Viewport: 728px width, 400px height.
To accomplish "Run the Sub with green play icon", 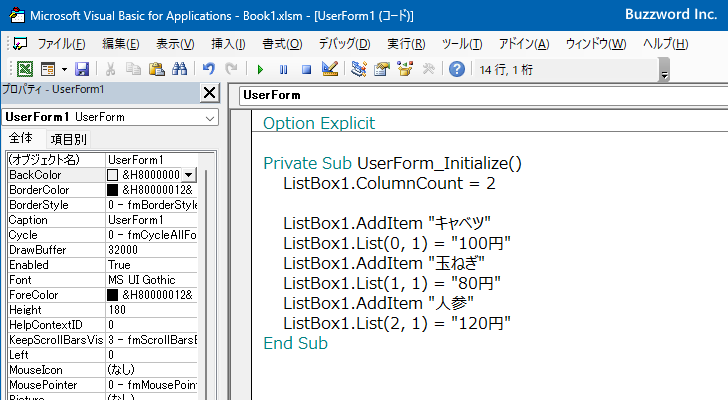I will coord(260,70).
